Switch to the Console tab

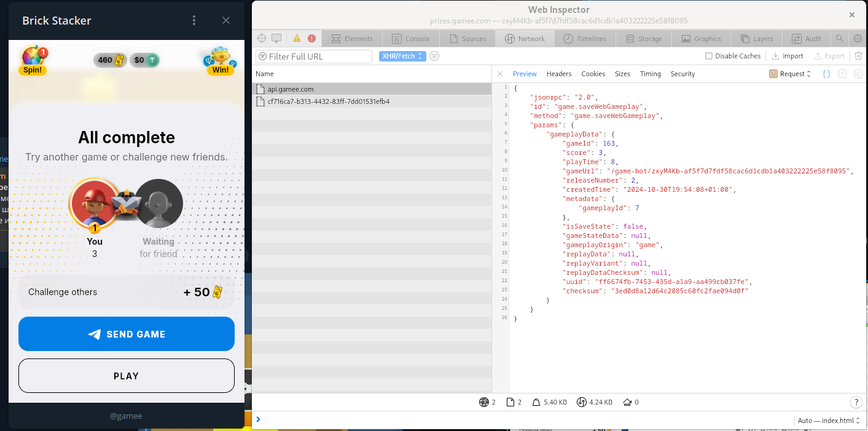point(411,39)
